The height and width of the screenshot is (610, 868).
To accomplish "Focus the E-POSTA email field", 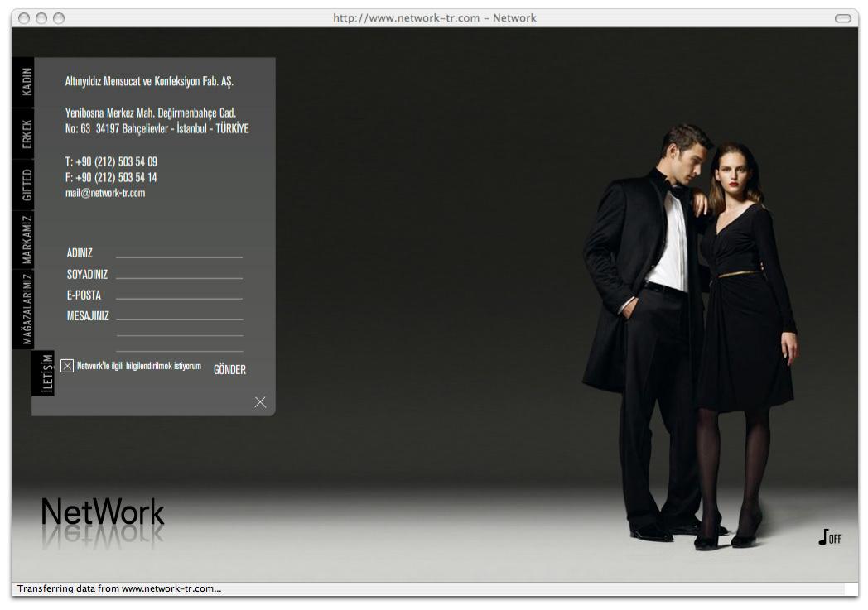I will (x=179, y=293).
